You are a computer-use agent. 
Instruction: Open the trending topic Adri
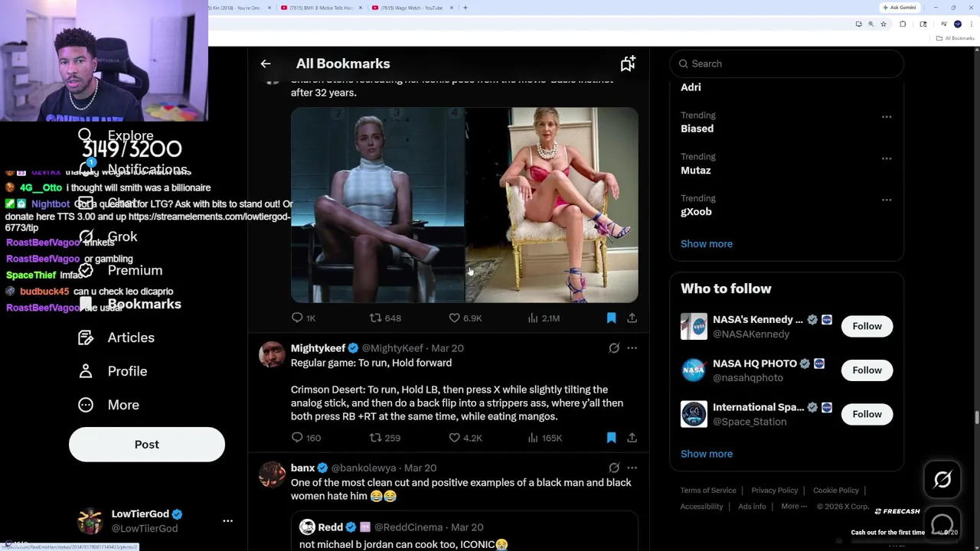point(691,87)
